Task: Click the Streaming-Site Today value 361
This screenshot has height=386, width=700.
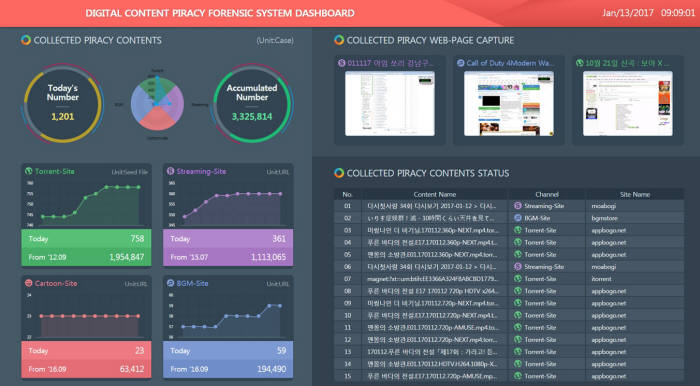Action: click(x=279, y=239)
